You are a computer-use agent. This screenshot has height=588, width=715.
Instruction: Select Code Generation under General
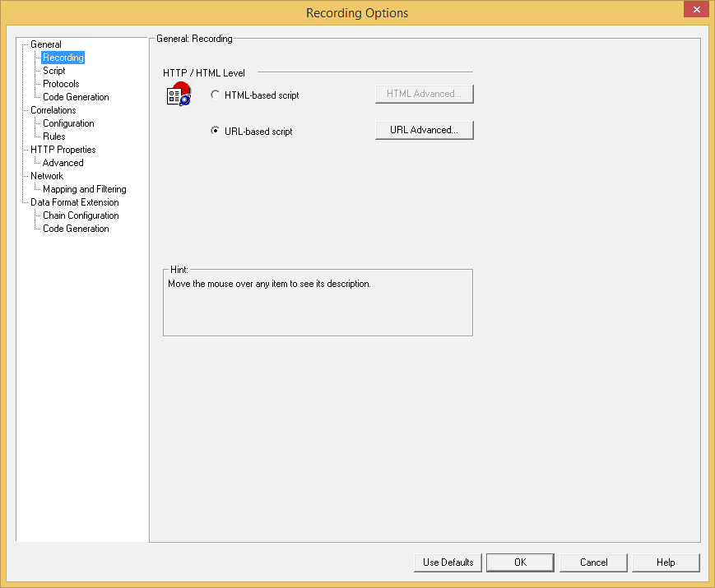(x=76, y=97)
